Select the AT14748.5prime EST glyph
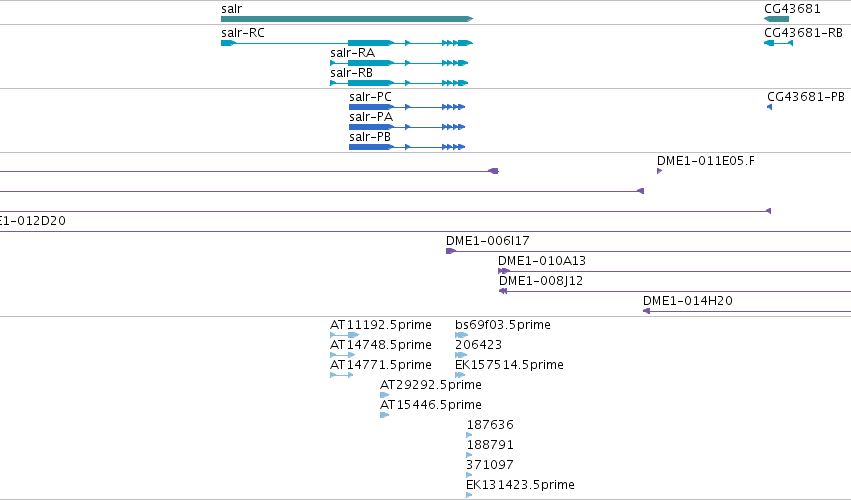The image size is (851, 500). point(342,355)
